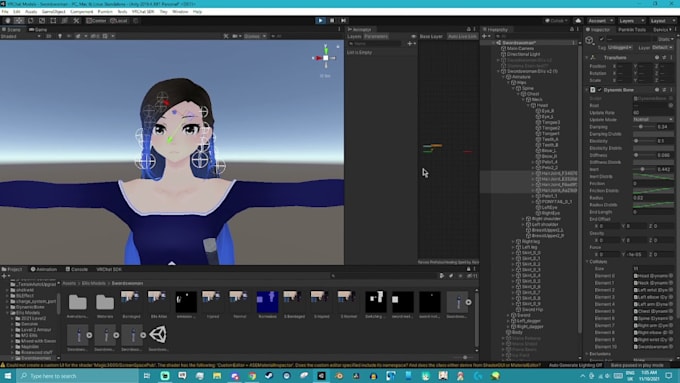Viewport: 680px width, 383px height.
Task: Select the Scale tool in Unity toolbar
Action: point(42,20)
